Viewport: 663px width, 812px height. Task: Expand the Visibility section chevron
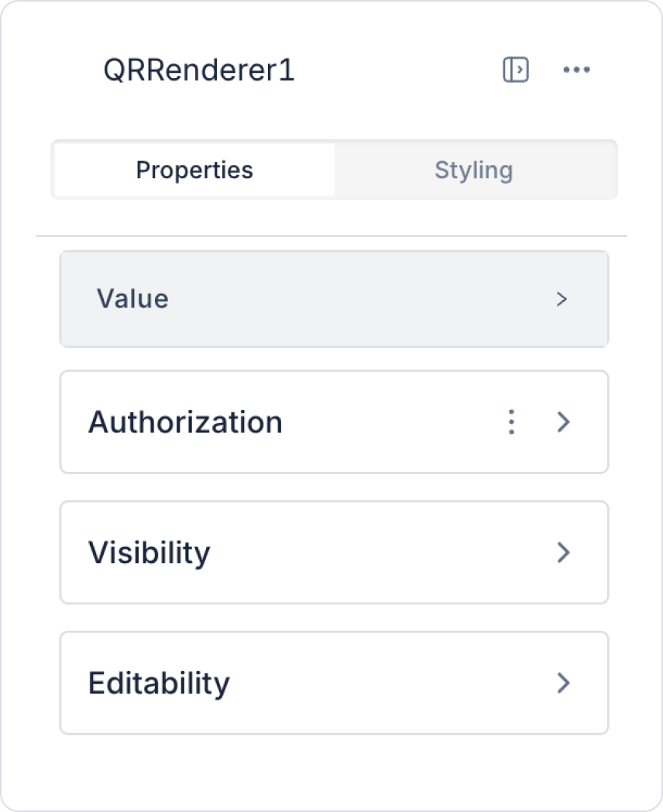(x=564, y=552)
